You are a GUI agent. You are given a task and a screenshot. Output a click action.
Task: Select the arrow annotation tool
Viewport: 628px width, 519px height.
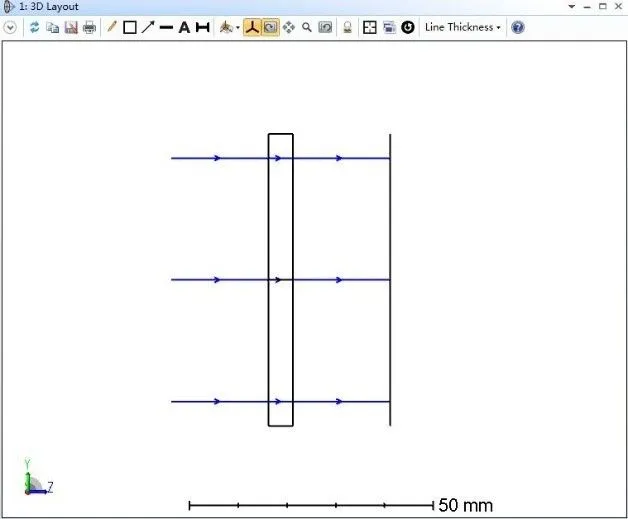pos(148,27)
